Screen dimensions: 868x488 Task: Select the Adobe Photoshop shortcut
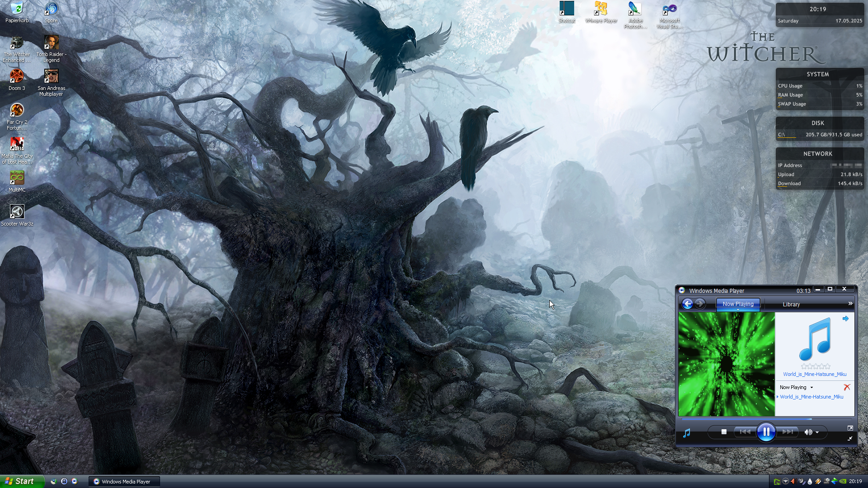click(x=635, y=15)
